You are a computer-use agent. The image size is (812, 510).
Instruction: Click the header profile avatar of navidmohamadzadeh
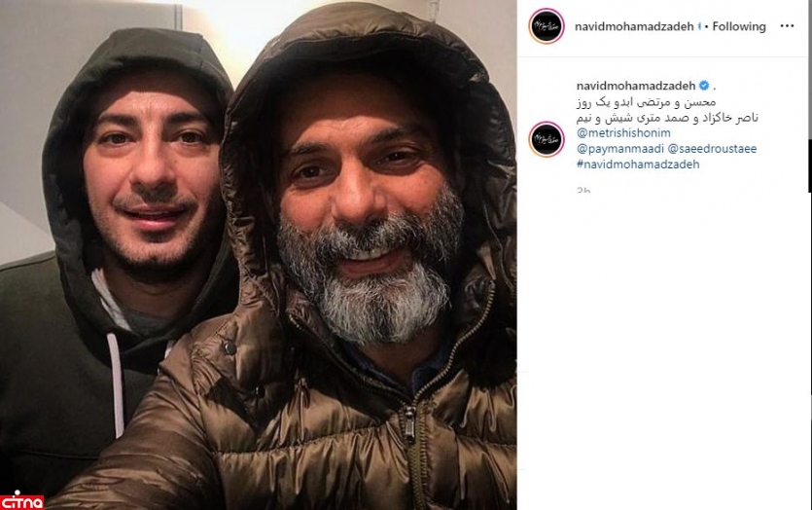tap(547, 26)
